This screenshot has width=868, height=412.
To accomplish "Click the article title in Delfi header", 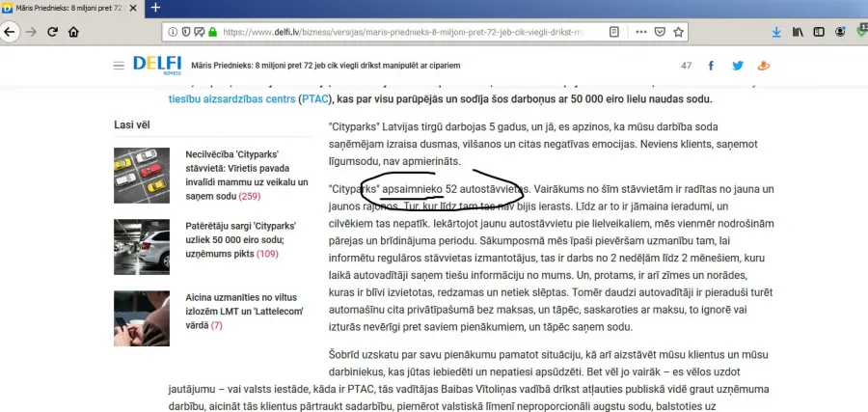I will 326,66.
